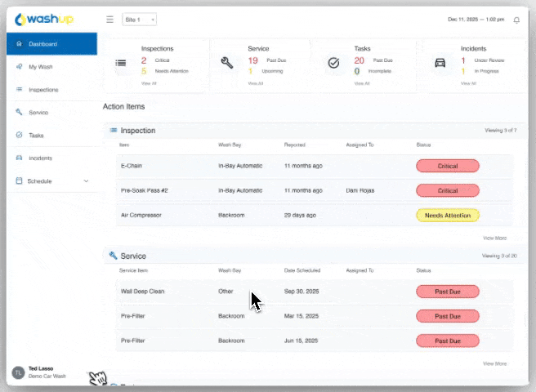Click the 20 Past Due tasks count
This screenshot has height=392, width=536.
(x=359, y=60)
